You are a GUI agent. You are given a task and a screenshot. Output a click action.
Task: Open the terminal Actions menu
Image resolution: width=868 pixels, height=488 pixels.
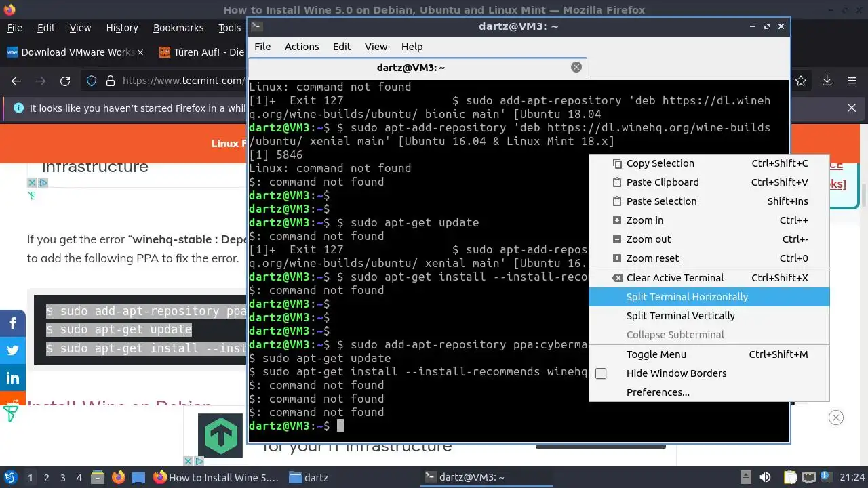tap(302, 47)
